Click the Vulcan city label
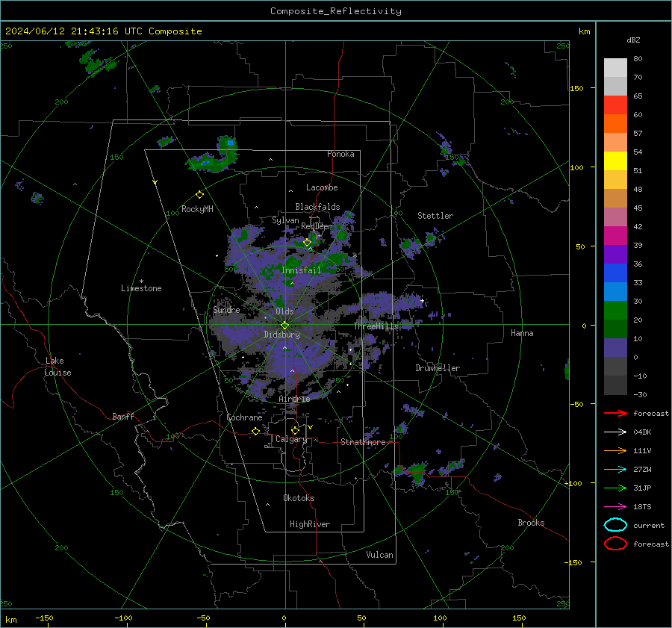 tap(380, 555)
